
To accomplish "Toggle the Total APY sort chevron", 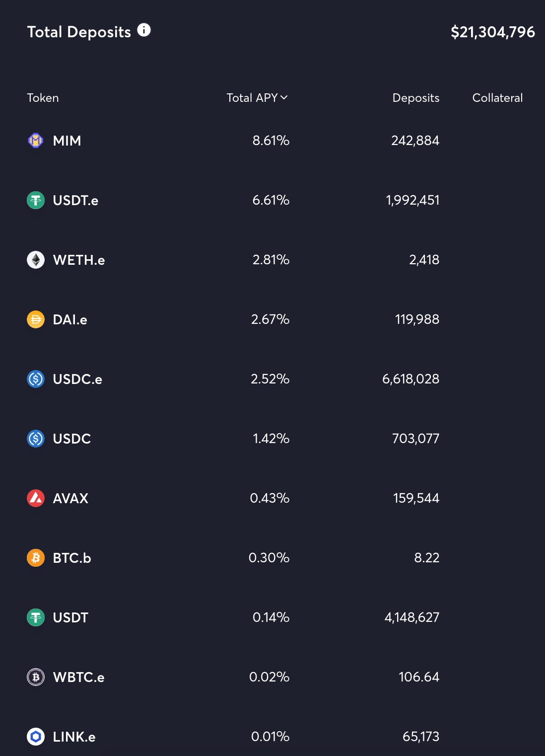I will tap(284, 98).
